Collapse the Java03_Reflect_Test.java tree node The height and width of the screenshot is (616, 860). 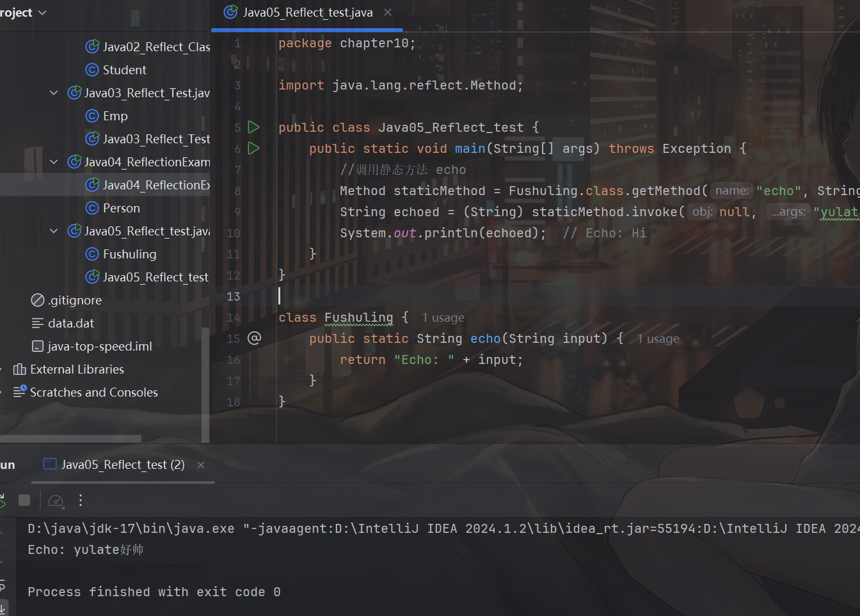click(54, 93)
